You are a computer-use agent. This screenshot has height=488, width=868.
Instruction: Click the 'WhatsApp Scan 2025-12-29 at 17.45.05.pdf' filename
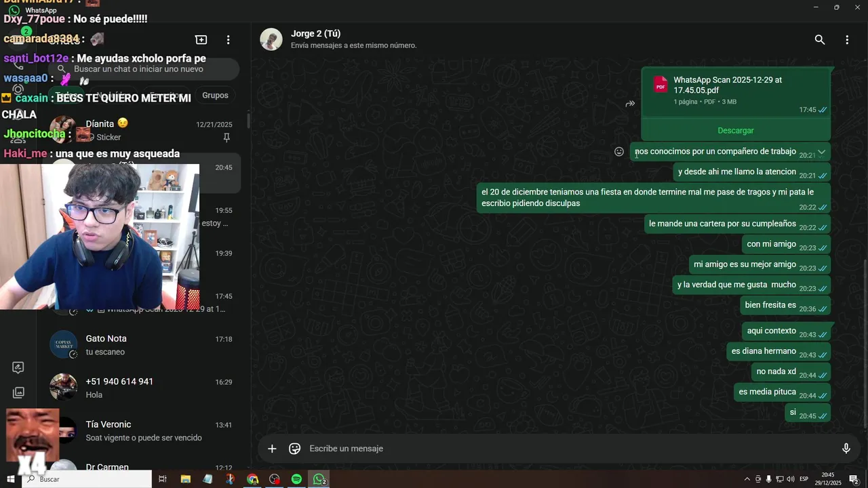point(728,85)
